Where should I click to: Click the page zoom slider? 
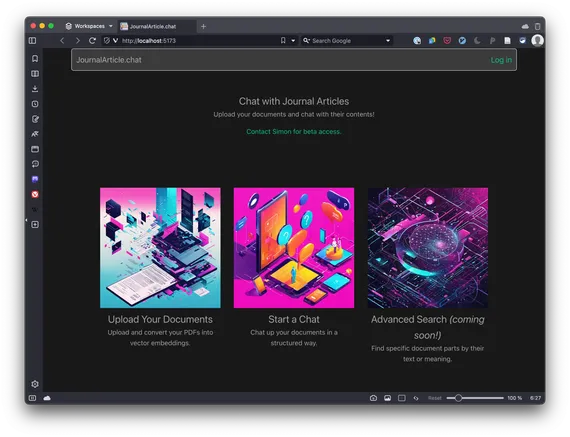[475, 398]
